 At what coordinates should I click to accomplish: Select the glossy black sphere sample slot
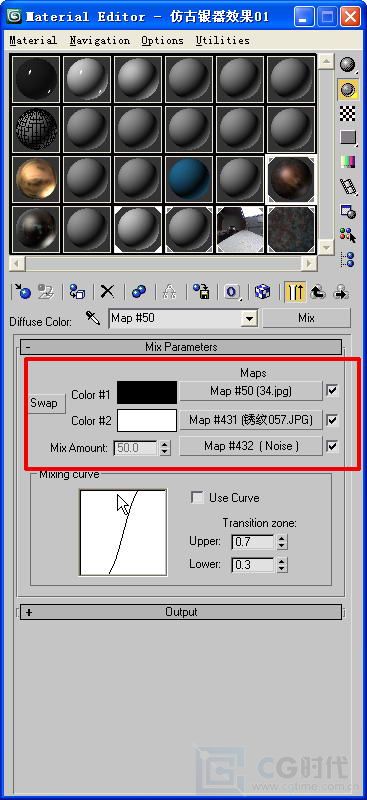[x=36, y=79]
